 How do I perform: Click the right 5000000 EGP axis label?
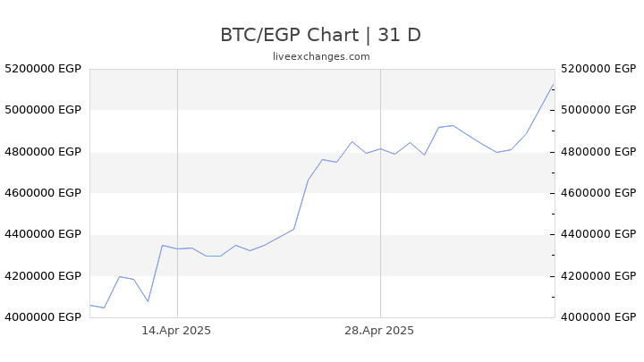click(x=598, y=110)
